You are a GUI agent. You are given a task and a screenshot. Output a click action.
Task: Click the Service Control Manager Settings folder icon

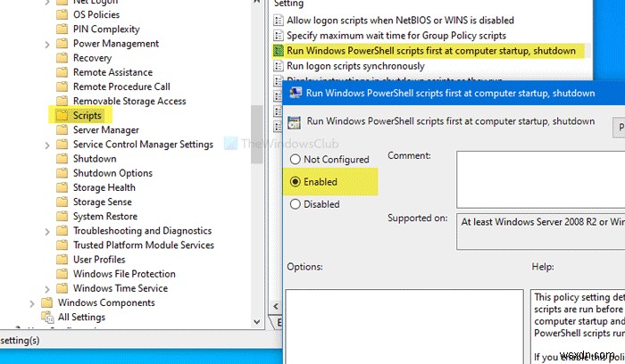click(62, 144)
